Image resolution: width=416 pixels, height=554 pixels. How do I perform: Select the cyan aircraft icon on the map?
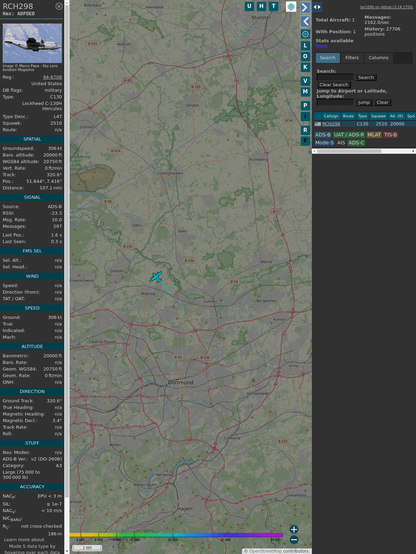coord(156,277)
